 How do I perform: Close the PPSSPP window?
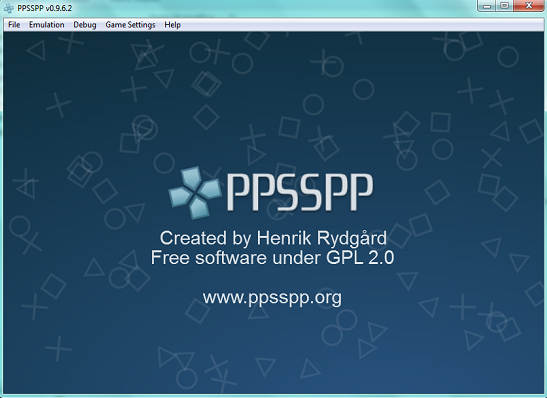pos(528,6)
